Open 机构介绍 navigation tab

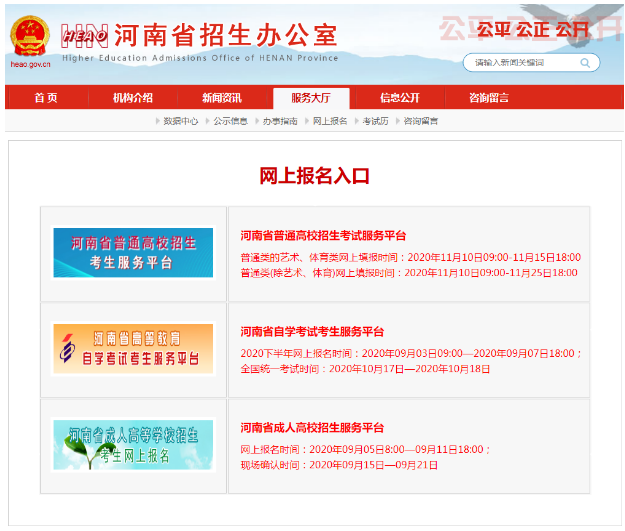(133, 98)
